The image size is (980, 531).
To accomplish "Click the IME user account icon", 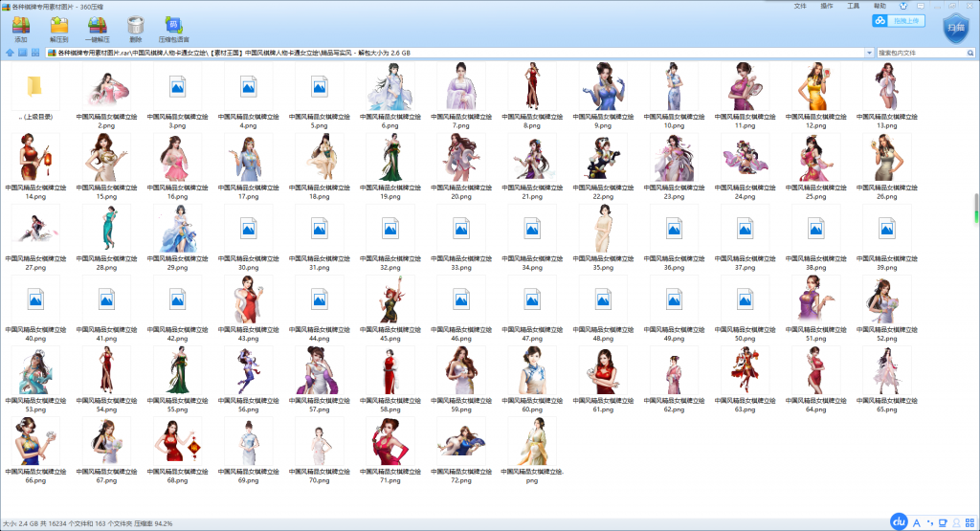I will pyautogui.click(x=956, y=523).
